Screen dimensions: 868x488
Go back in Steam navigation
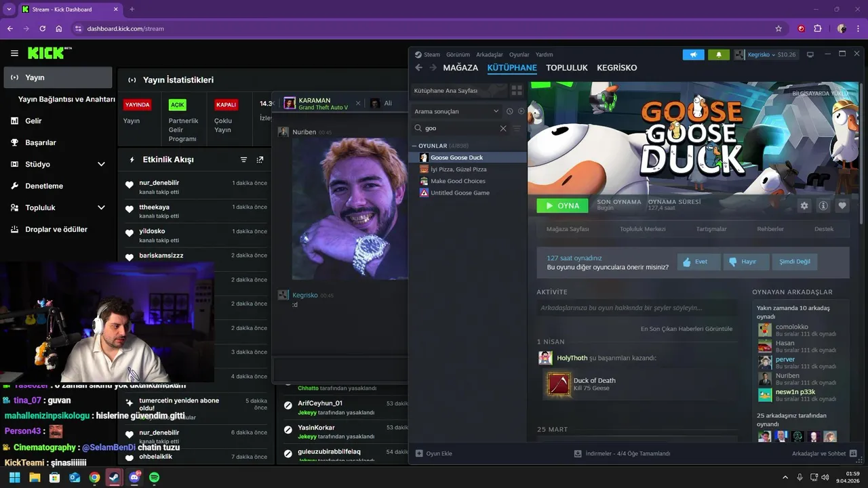tap(419, 68)
